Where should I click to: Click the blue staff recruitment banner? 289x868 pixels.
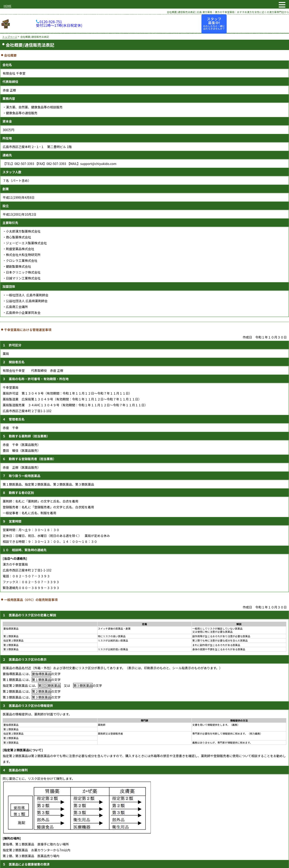pos(214,24)
